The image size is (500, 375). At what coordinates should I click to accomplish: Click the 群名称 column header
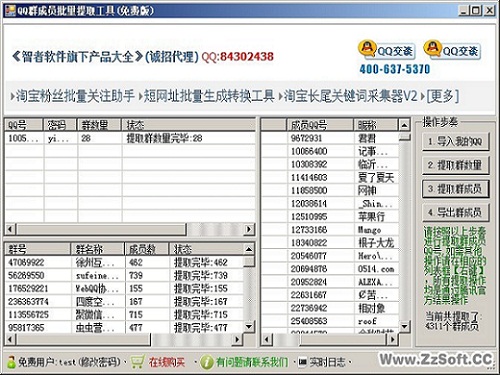pos(97,249)
